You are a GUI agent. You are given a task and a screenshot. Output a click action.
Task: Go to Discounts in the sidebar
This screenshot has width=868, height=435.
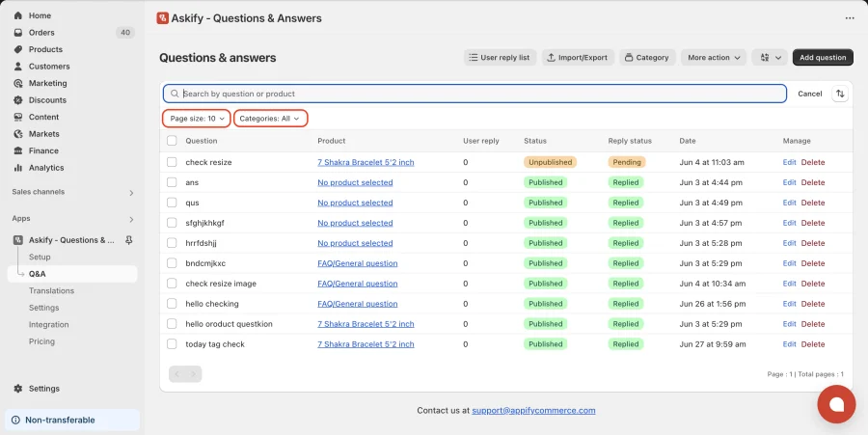47,100
